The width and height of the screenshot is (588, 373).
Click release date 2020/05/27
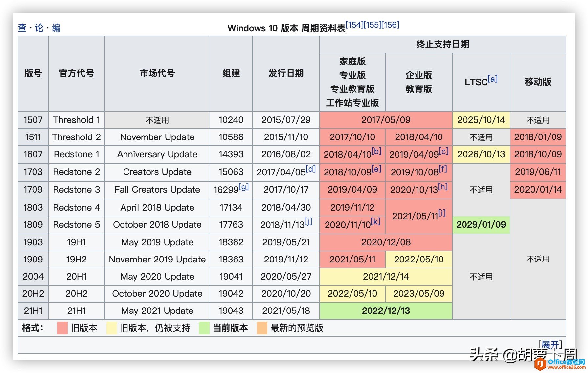click(286, 277)
